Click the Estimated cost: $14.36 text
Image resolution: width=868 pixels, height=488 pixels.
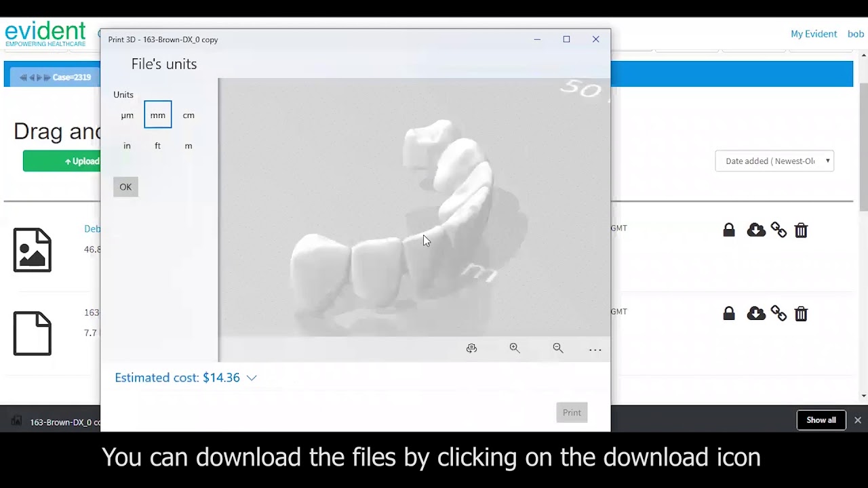click(x=177, y=378)
